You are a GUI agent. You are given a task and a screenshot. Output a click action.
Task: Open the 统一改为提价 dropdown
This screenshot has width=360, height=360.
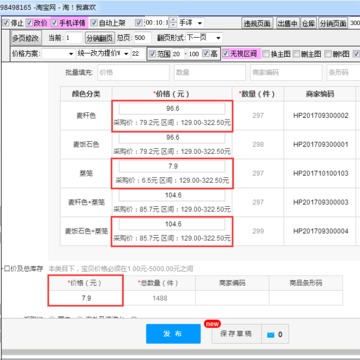103,54
